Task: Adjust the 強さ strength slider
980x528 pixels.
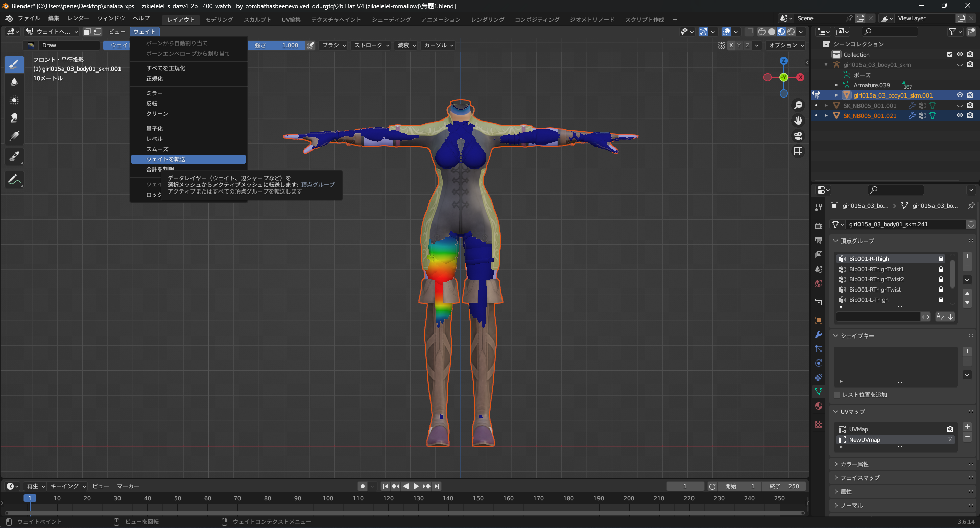Action: click(276, 45)
